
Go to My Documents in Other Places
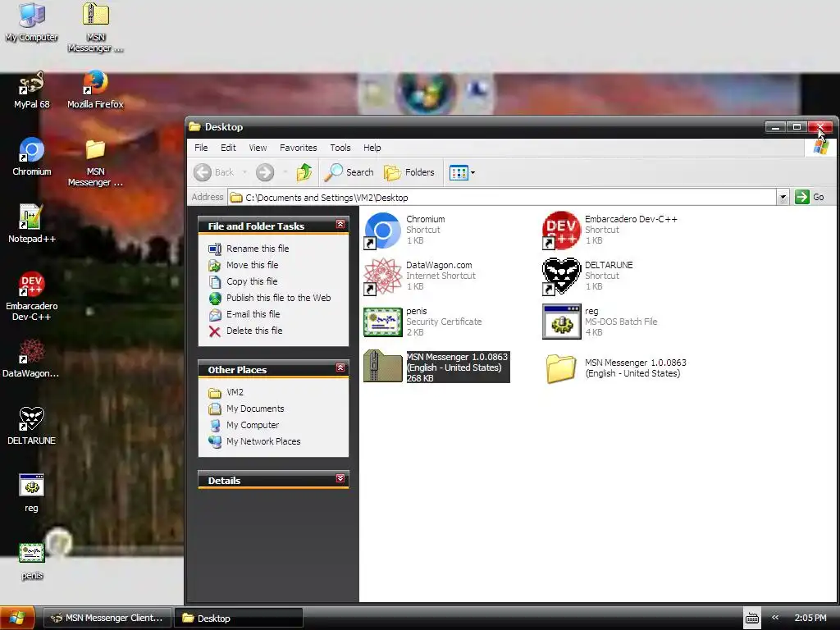255,409
